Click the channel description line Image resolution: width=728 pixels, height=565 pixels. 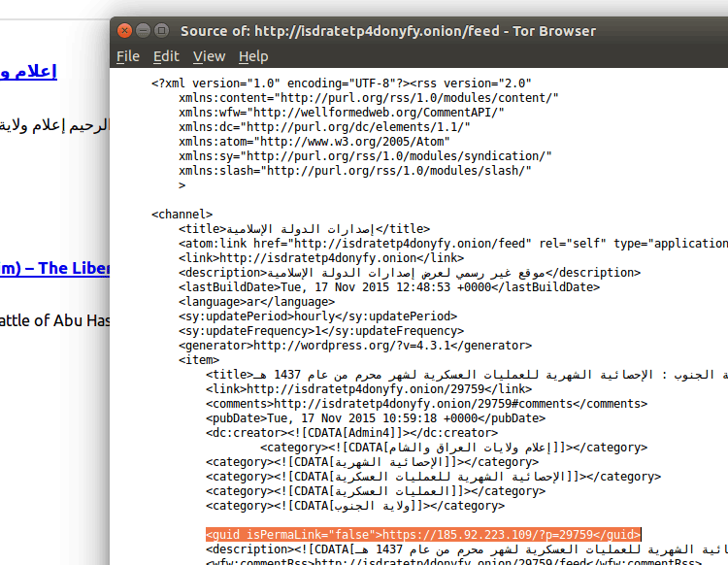pos(410,273)
